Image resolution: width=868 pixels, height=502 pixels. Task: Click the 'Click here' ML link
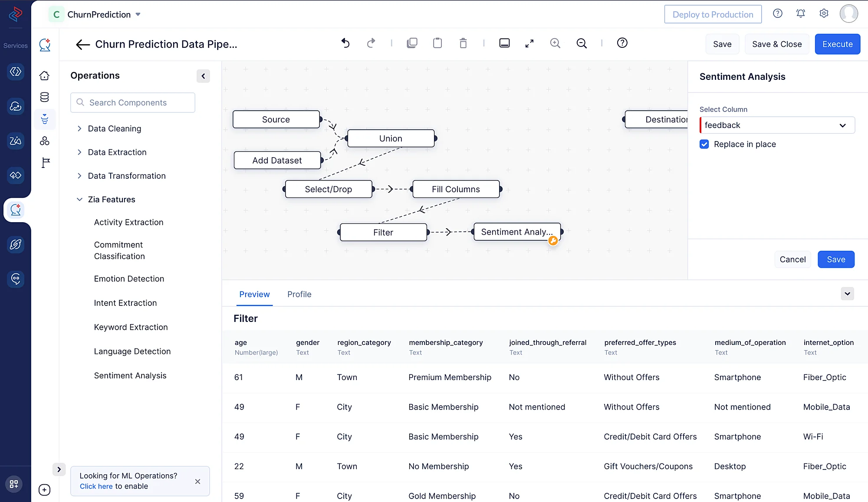point(96,486)
